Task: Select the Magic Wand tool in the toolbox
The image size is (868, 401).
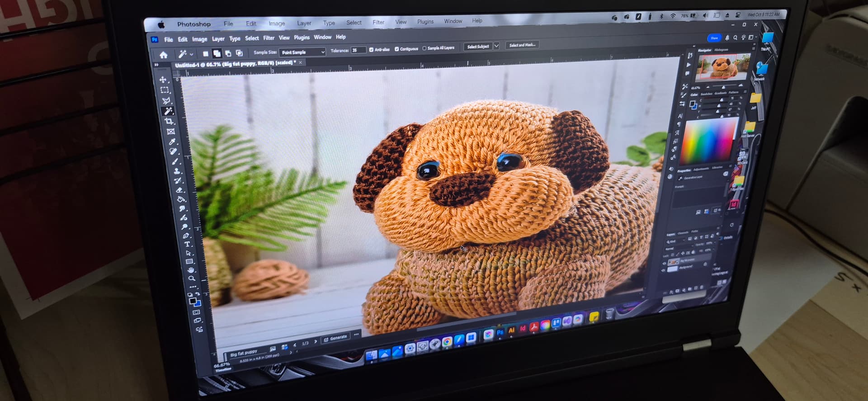Action: [x=168, y=111]
